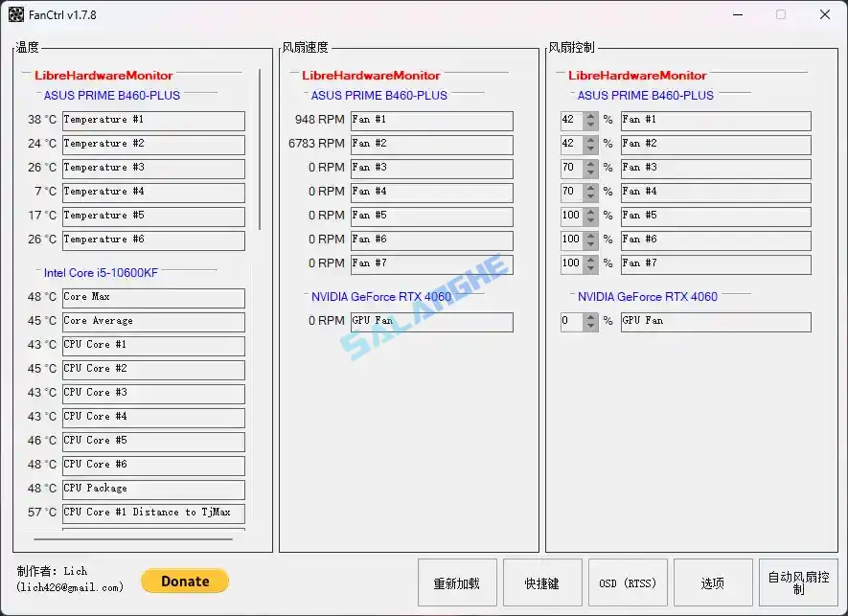848x616 pixels.
Task: Open the OSD (RTSS) settings
Action: pos(628,582)
